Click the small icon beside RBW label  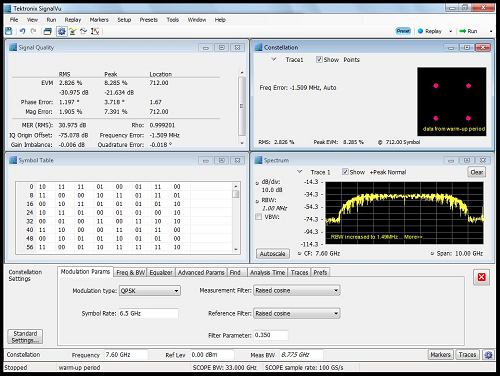coord(257,201)
